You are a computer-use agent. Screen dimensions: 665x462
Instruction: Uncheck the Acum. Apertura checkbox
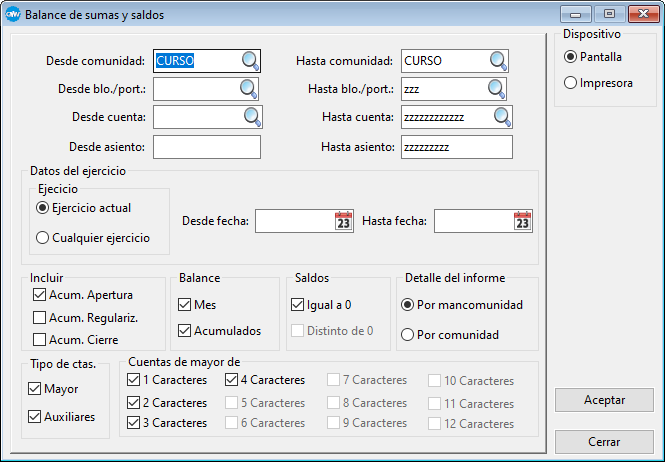pyautogui.click(x=40, y=295)
